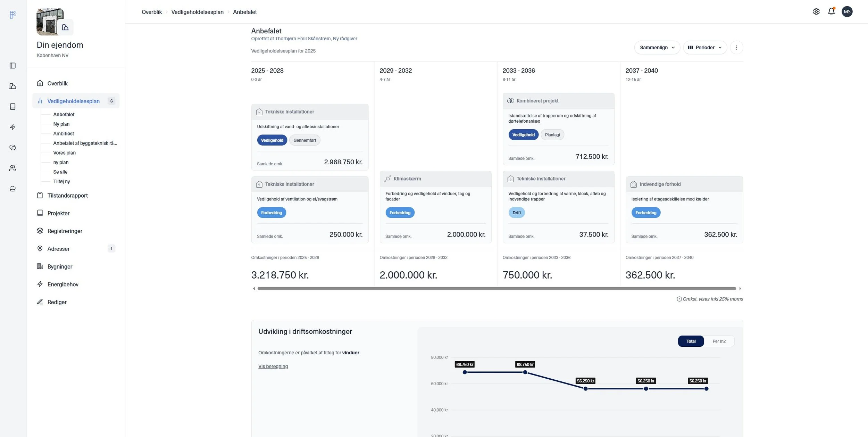This screenshot has height=437, width=868.
Task: Select Ambitiøst plan in sidebar
Action: tap(64, 133)
